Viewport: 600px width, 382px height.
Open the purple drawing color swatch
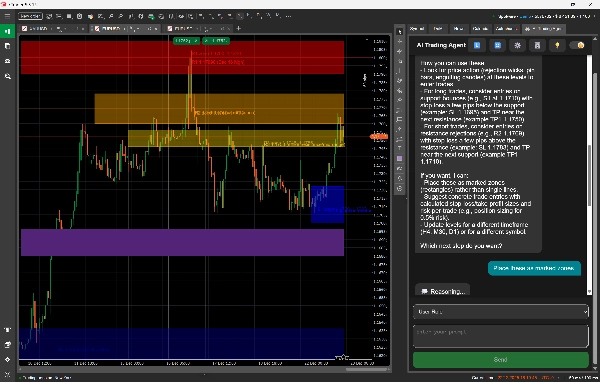[400, 158]
